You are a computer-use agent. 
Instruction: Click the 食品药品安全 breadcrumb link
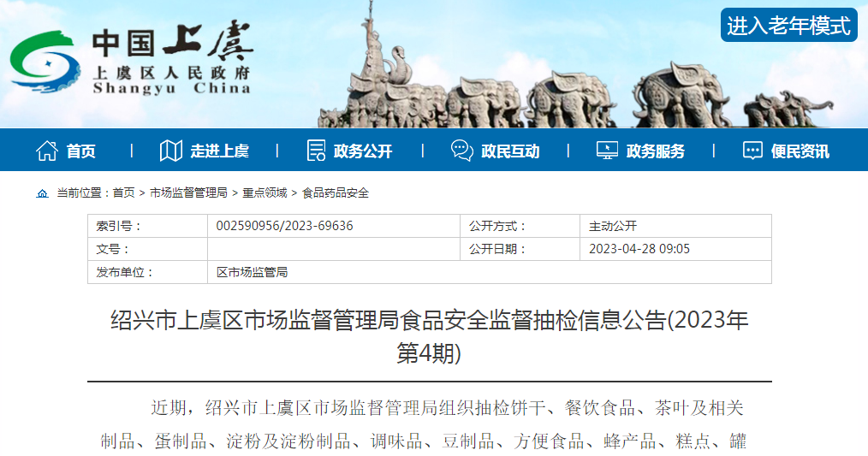pyautogui.click(x=336, y=193)
